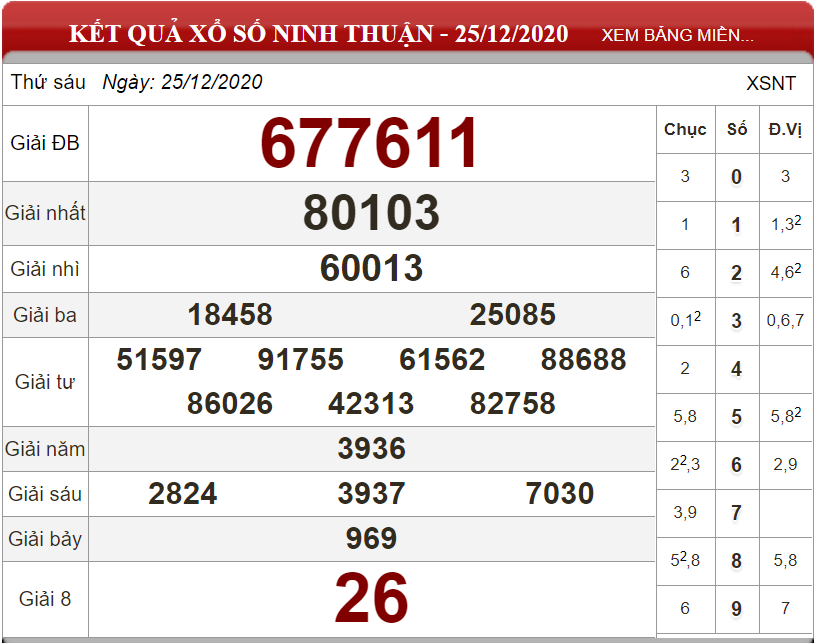Click the date "Ngày: 25/12/2020"
Image resolution: width=819 pixels, height=643 pixels.
point(182,82)
